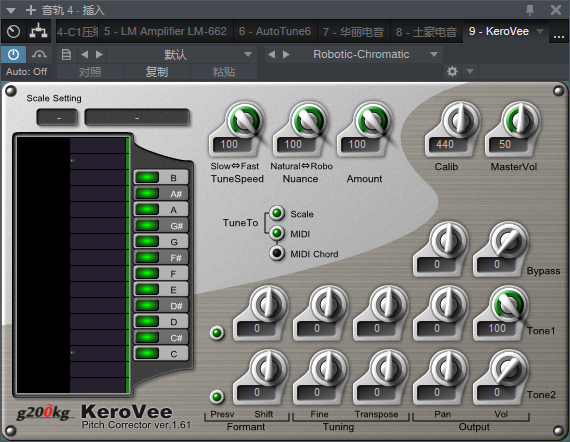Click the sidechain curve icon
The width and height of the screenshot is (570, 442).
(39, 55)
